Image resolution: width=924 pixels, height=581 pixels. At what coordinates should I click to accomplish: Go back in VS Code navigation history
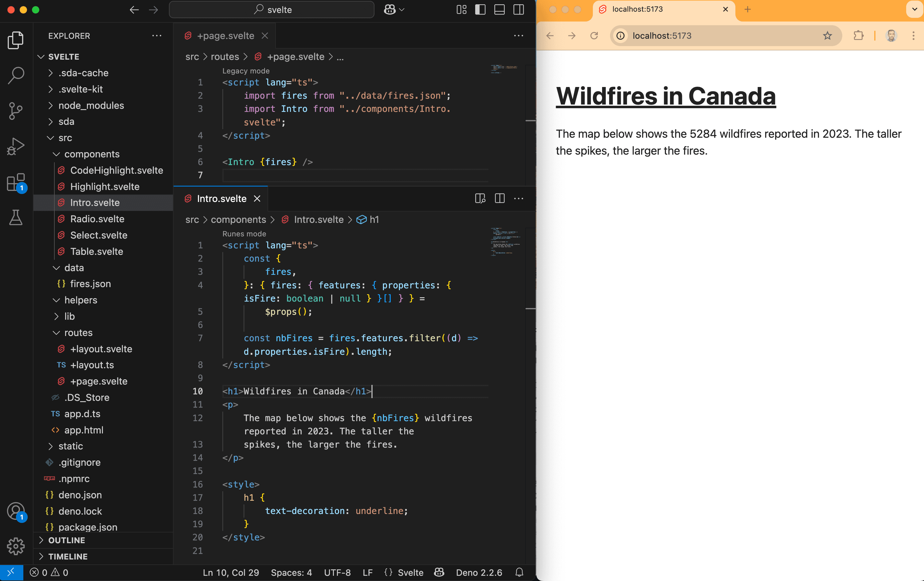134,10
